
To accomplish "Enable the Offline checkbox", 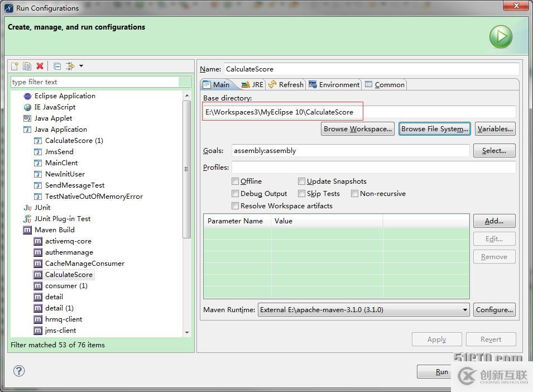I will click(x=236, y=181).
